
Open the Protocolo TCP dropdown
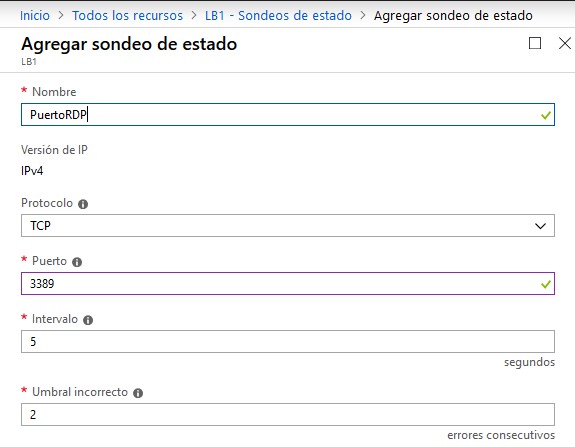tap(288, 226)
